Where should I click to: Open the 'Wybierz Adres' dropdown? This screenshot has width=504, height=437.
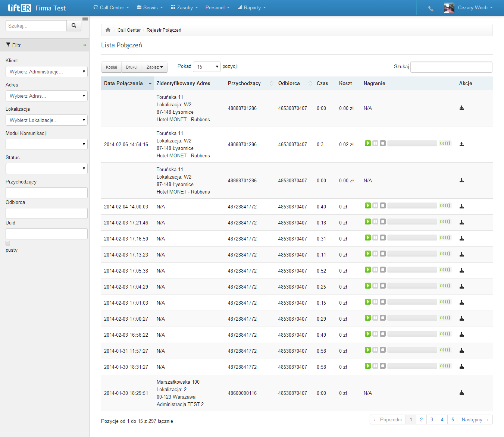click(x=47, y=96)
